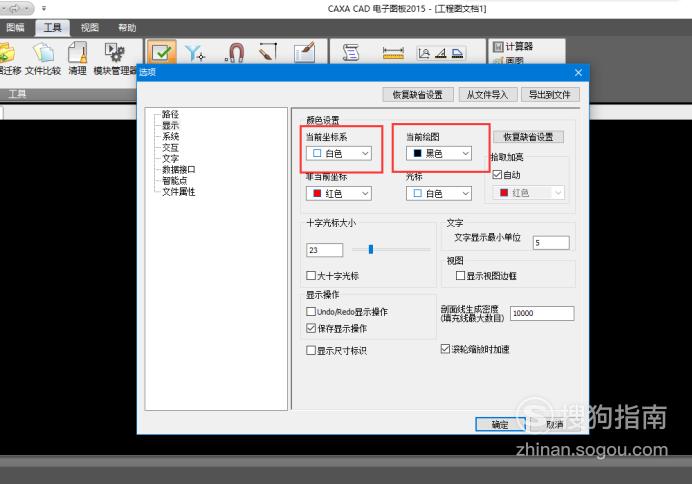Click black swatch in 当前绘图 combo

(x=417, y=154)
